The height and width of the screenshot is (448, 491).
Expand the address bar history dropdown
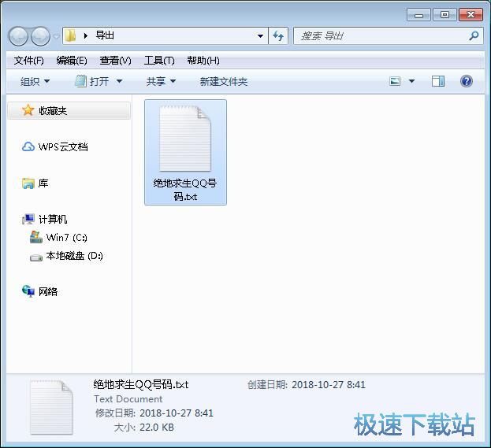260,36
